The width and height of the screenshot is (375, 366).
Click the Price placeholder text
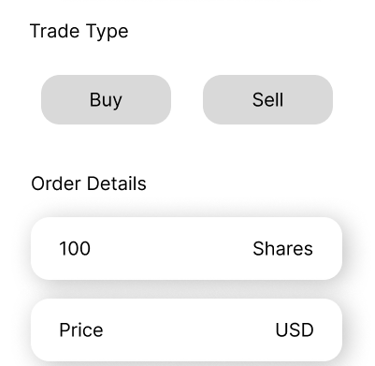click(x=81, y=330)
